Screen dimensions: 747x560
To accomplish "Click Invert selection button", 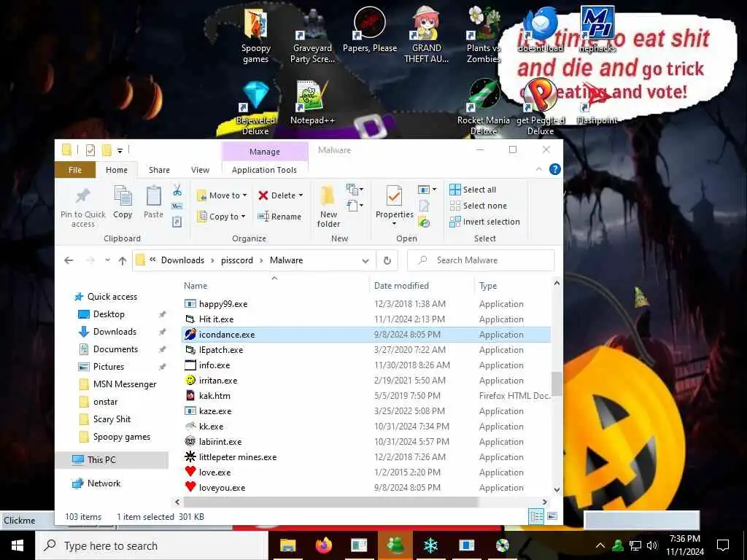I will point(484,222).
